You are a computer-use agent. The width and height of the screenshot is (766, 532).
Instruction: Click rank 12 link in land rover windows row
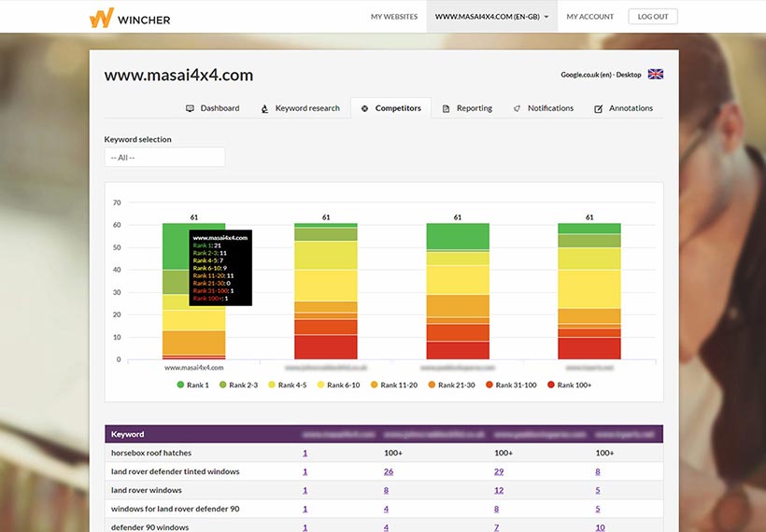pyautogui.click(x=498, y=491)
